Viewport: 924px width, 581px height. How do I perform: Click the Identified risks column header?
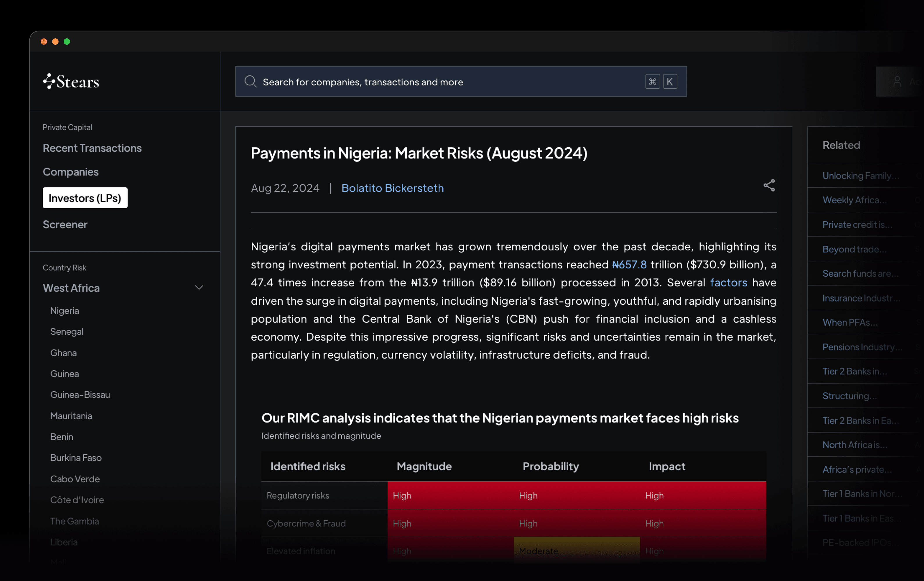point(308,466)
